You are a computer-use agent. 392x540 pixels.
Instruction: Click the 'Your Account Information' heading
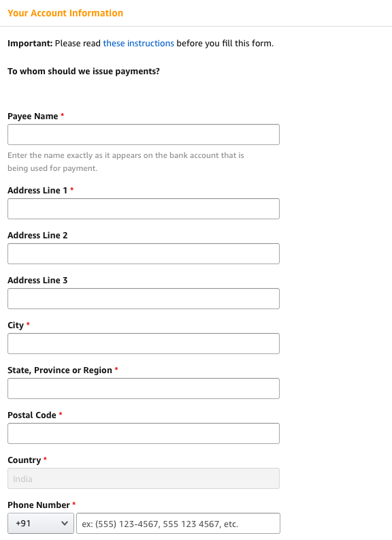[65, 13]
